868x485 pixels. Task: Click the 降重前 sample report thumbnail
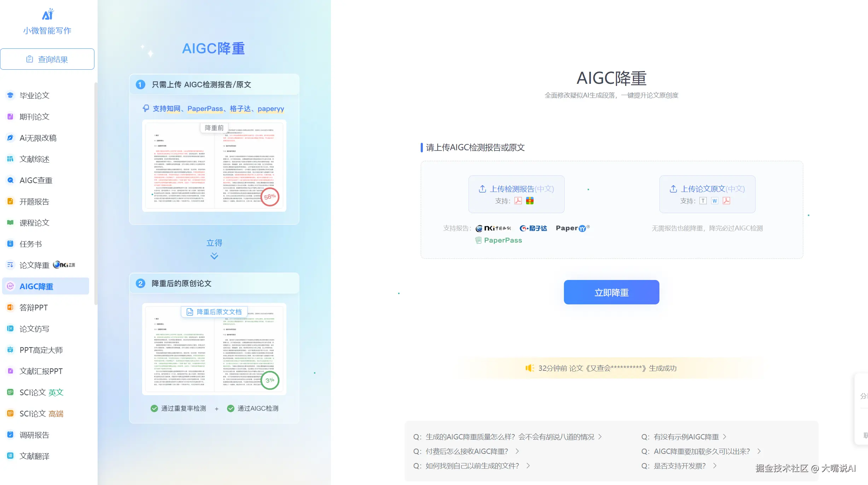coord(214,166)
